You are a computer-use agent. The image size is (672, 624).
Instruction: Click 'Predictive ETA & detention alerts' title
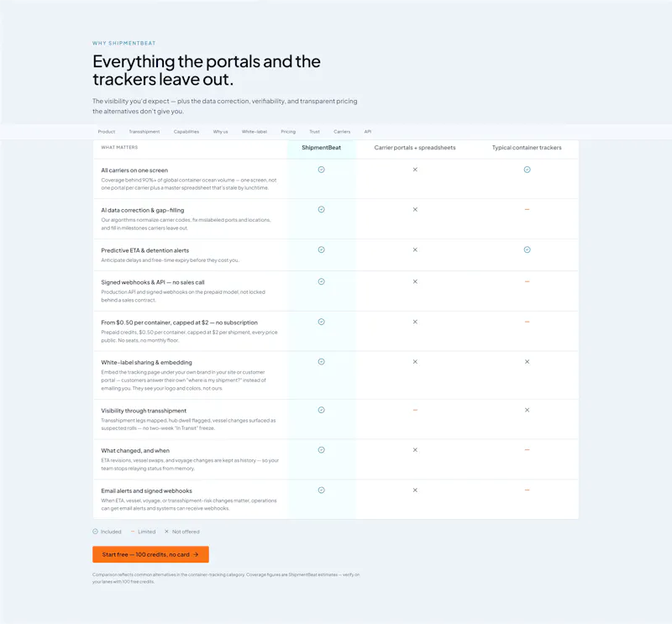click(144, 250)
